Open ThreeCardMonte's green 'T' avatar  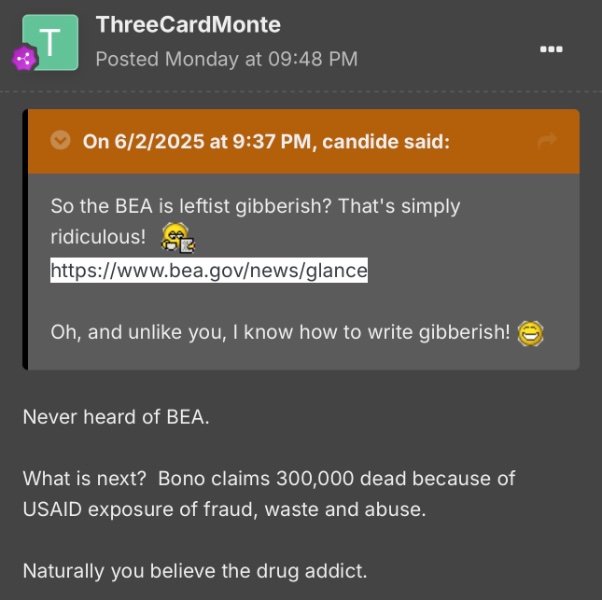tap(50, 42)
